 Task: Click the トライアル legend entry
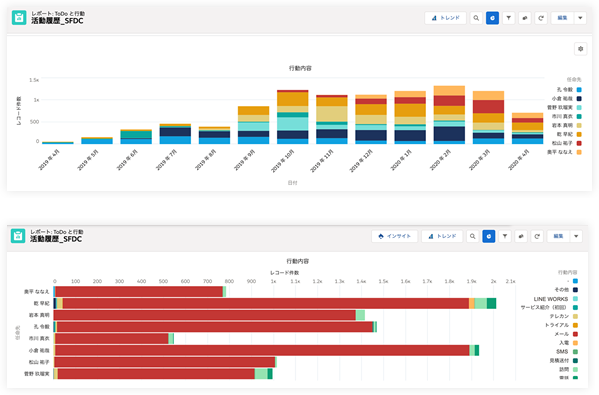[x=561, y=325]
